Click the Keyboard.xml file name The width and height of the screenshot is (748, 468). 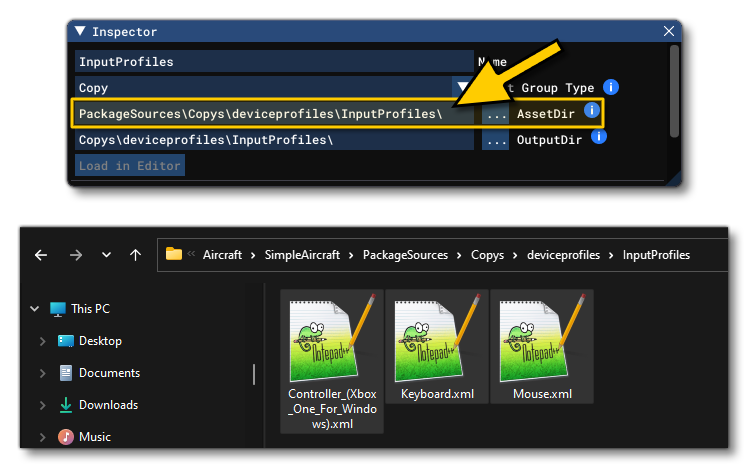[437, 394]
